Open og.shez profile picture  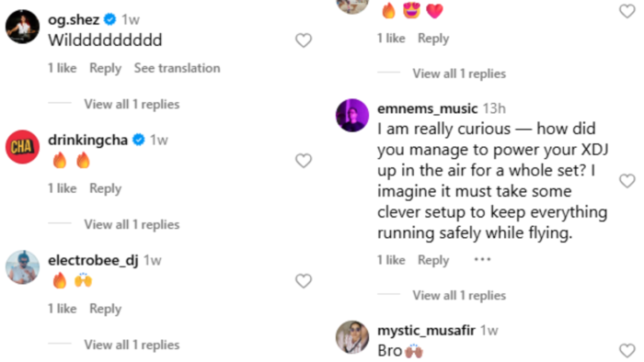pos(23,27)
